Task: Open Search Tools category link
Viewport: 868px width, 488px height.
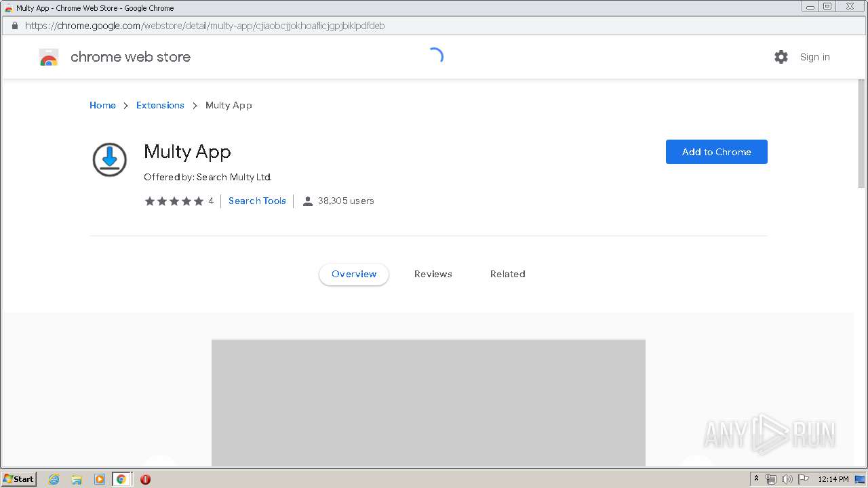Action: point(257,201)
